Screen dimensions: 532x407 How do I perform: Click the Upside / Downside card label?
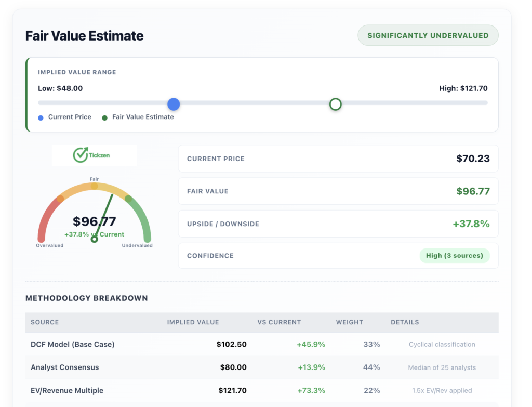click(x=223, y=224)
